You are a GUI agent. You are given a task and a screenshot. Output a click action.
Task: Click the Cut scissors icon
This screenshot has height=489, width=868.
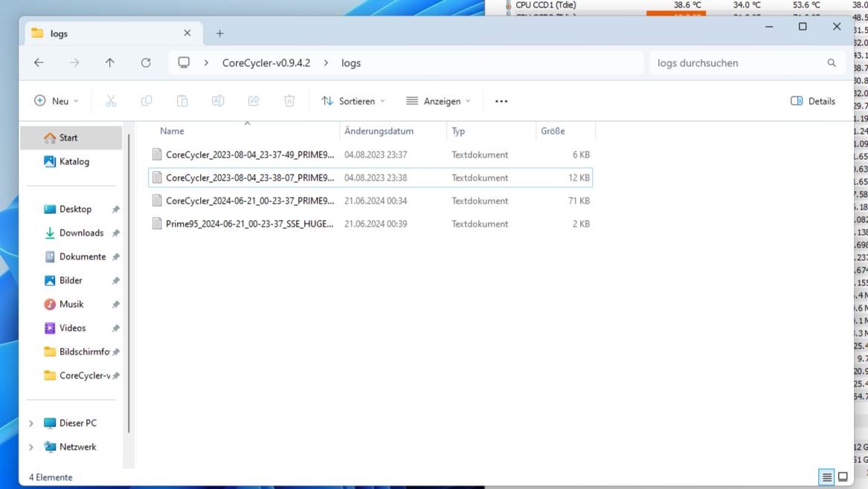pos(111,101)
